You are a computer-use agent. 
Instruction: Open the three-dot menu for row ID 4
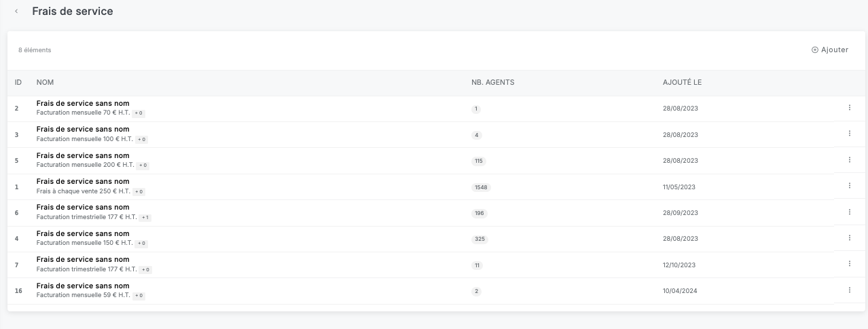point(849,237)
